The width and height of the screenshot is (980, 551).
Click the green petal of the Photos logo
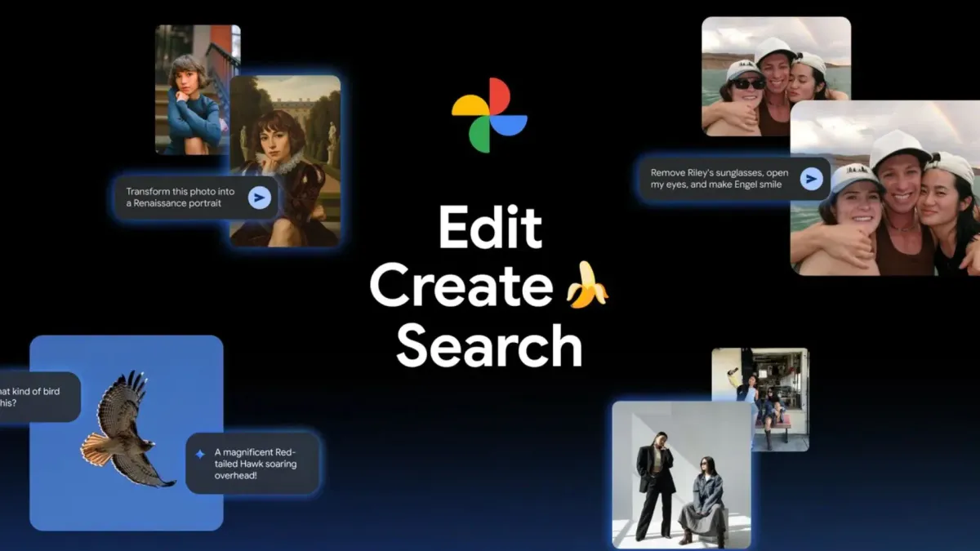pos(481,131)
